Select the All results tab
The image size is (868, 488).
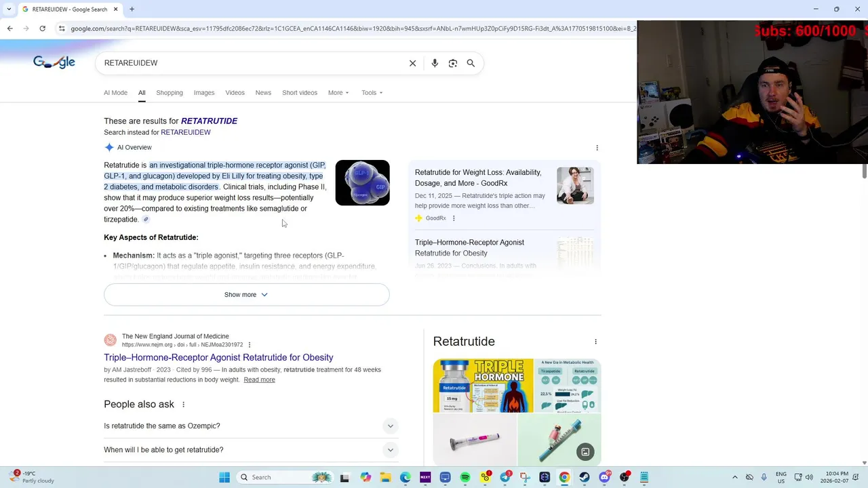click(142, 93)
